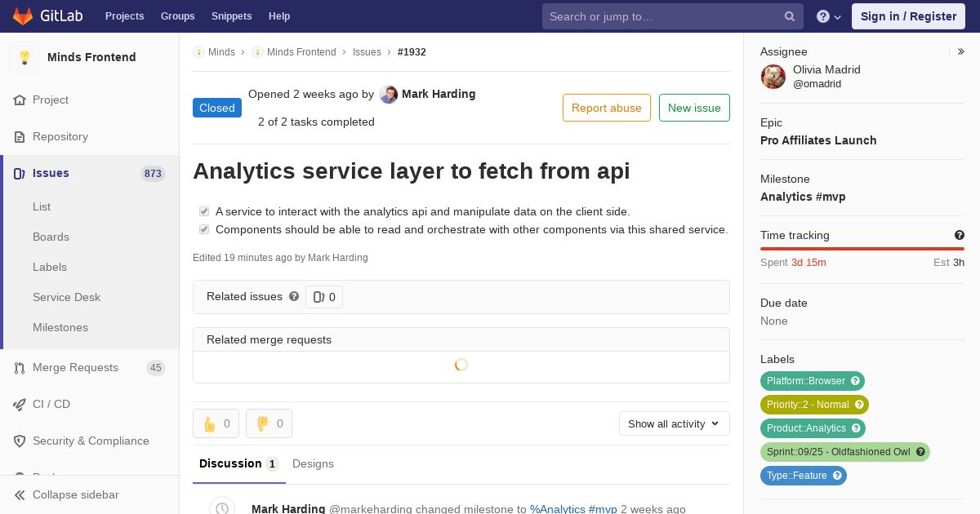Open the Projects menu in navbar

click(x=125, y=16)
